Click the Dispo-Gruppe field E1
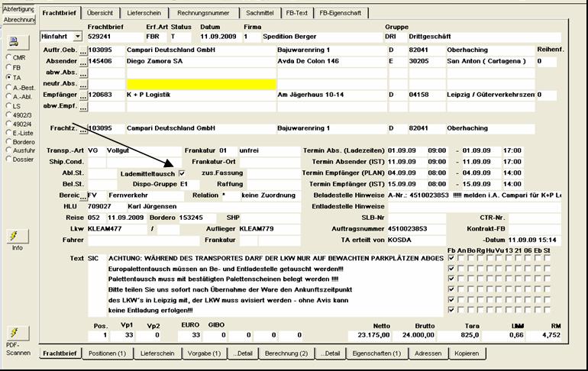 click(189, 185)
